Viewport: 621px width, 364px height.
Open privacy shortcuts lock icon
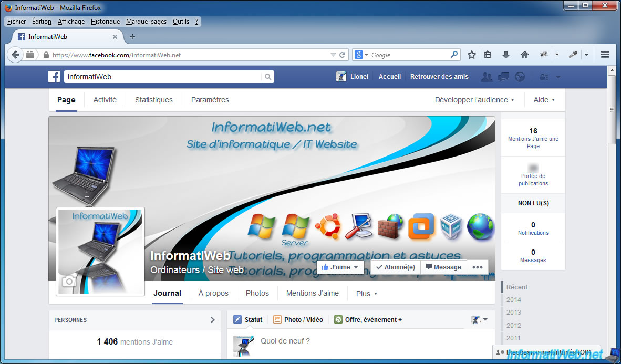click(544, 77)
